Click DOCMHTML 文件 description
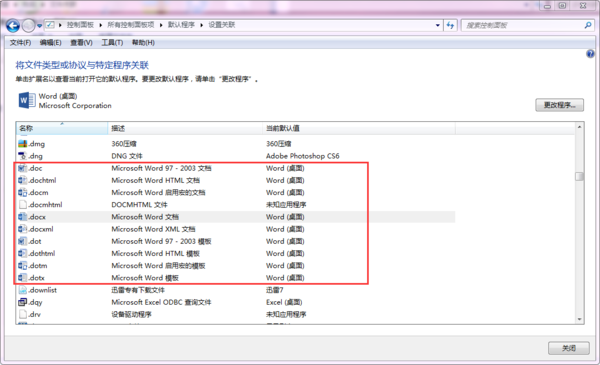Screen dimensions: 600x365 (x=139, y=205)
